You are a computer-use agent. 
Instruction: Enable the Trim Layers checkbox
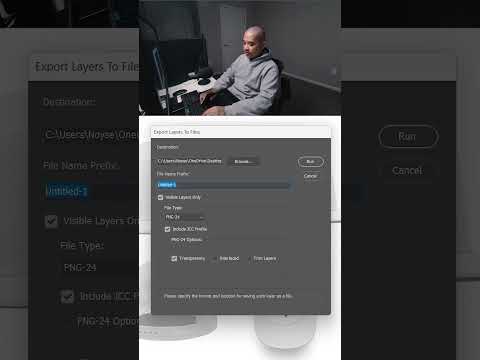pos(249,258)
